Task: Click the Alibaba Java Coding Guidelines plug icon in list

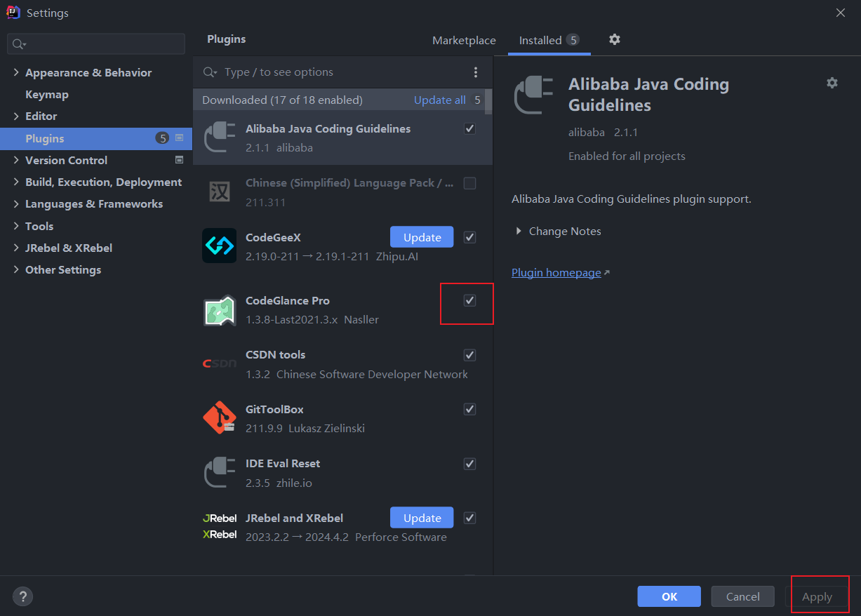Action: (220, 138)
